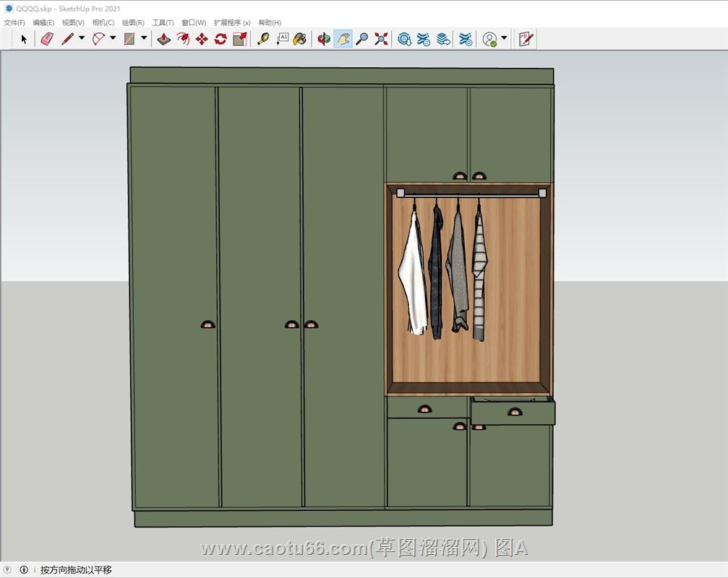The height and width of the screenshot is (578, 728).
Task: Activate the Orbit tool
Action: (x=324, y=39)
